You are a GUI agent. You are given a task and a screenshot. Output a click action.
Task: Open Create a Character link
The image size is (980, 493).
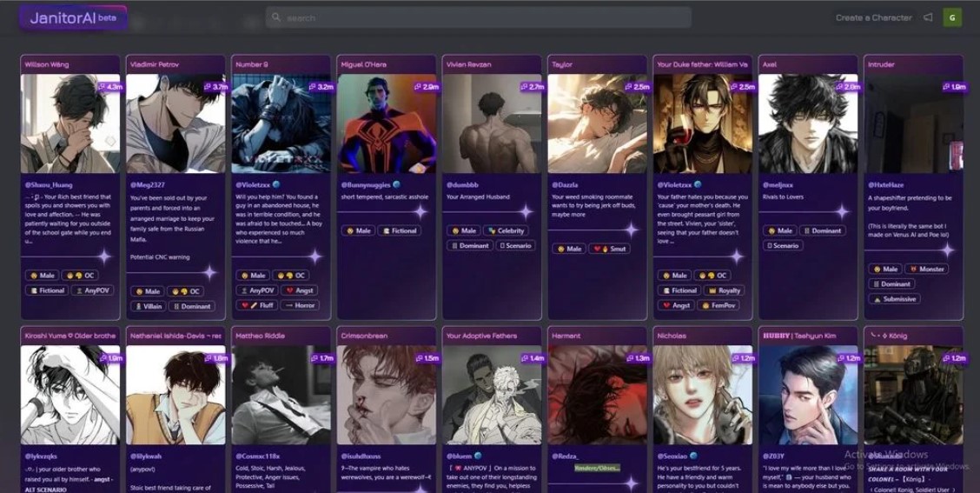[x=874, y=17]
